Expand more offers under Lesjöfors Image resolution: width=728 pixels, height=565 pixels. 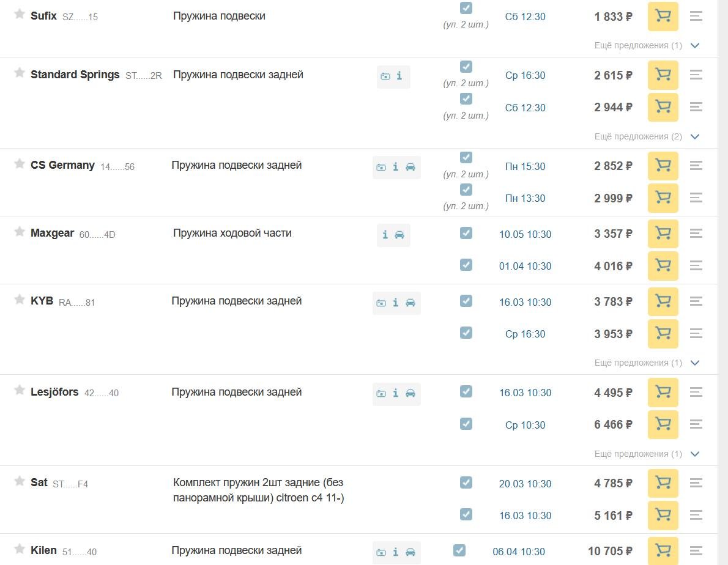pyautogui.click(x=647, y=454)
